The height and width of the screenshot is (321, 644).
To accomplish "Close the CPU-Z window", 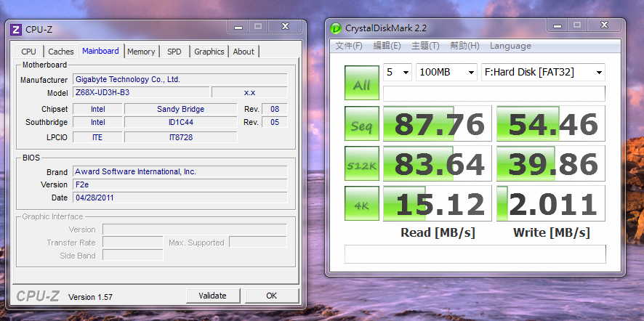I will tap(285, 27).
